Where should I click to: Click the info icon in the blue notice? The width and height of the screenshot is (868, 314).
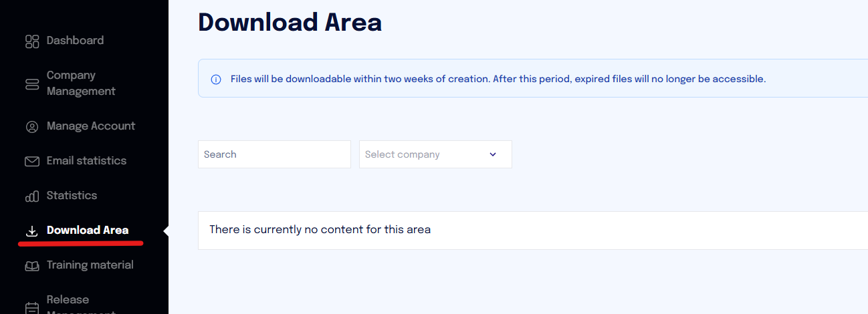coord(216,80)
